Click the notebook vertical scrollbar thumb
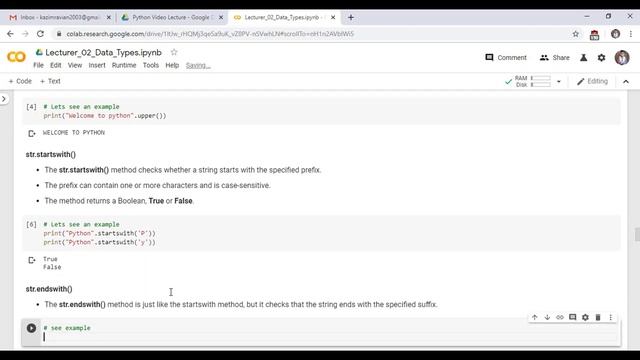 (637, 235)
